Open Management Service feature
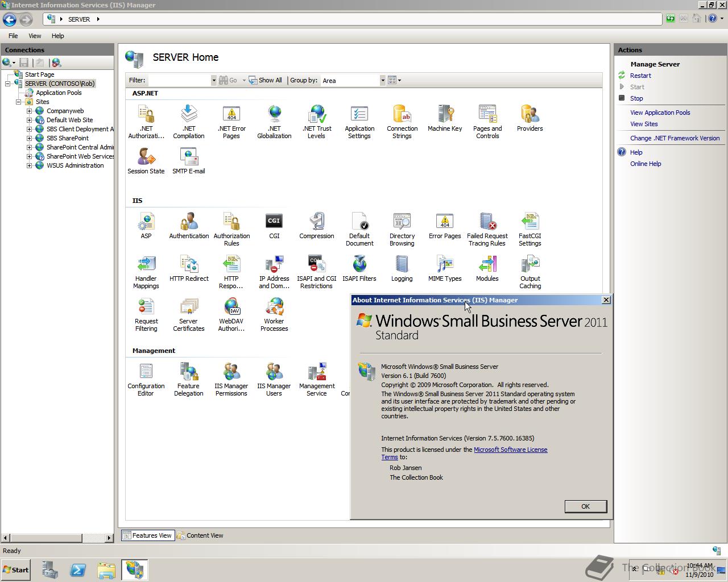Viewport: 728px width, 582px height. click(x=317, y=379)
